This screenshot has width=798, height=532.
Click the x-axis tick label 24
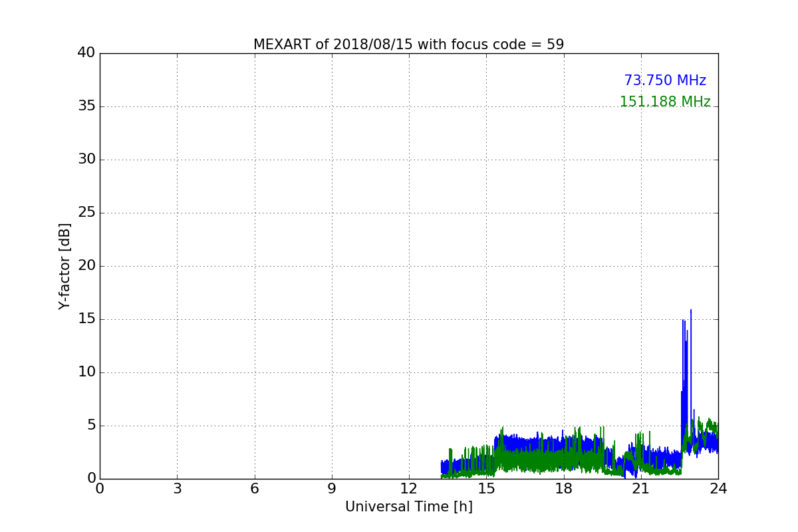(x=718, y=489)
